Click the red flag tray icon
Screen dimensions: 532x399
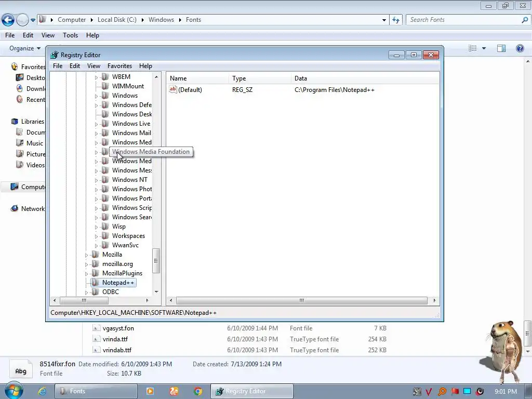[455, 392]
